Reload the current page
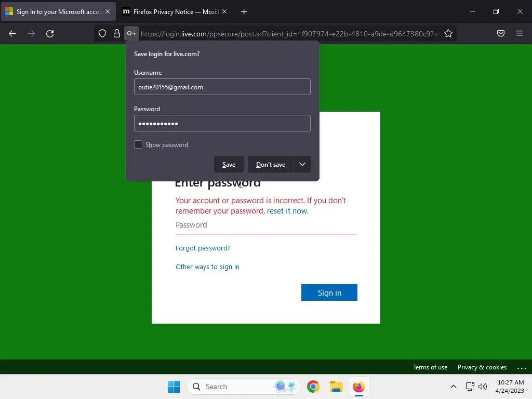Image resolution: width=532 pixels, height=399 pixels. [x=50, y=34]
